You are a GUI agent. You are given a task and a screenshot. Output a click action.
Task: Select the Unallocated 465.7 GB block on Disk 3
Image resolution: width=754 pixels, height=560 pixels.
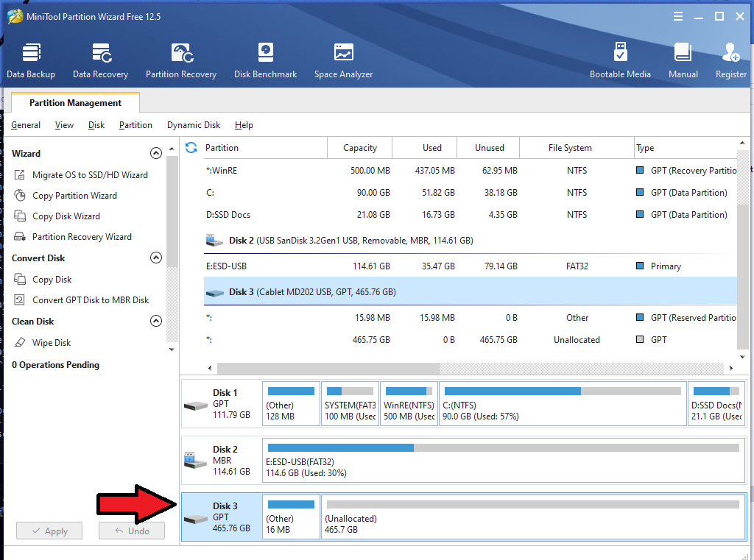click(533, 517)
